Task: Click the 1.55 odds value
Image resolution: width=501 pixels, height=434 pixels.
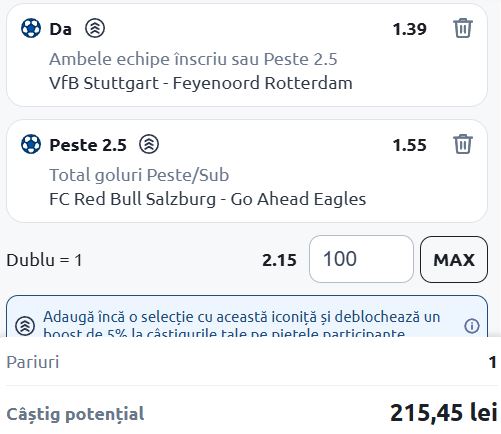Action: [409, 145]
